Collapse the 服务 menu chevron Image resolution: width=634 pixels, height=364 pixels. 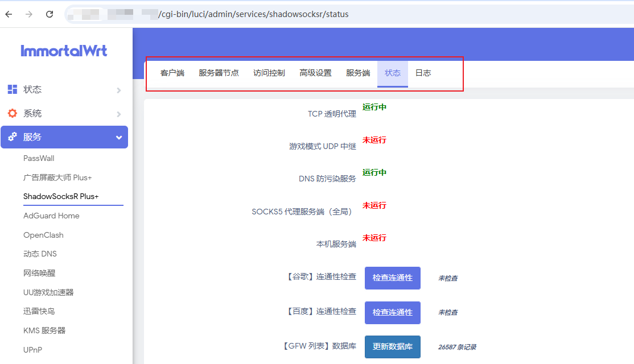point(118,138)
